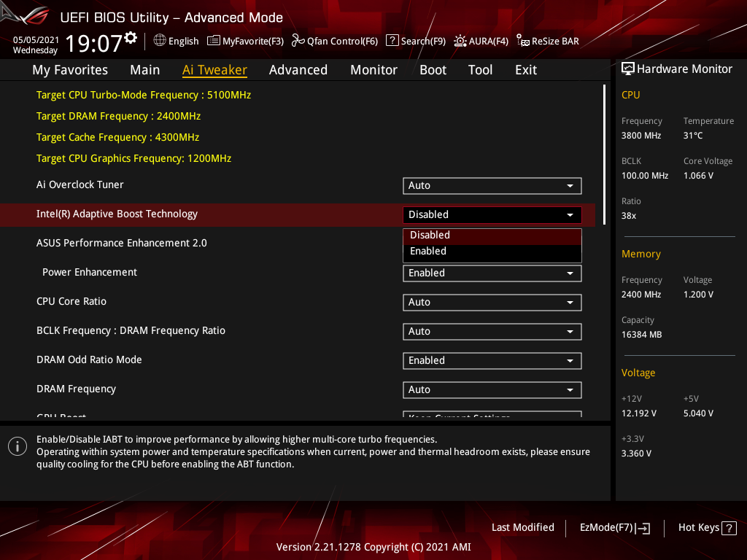
Task: Click the ReSize BAR icon
Action: [x=522, y=41]
